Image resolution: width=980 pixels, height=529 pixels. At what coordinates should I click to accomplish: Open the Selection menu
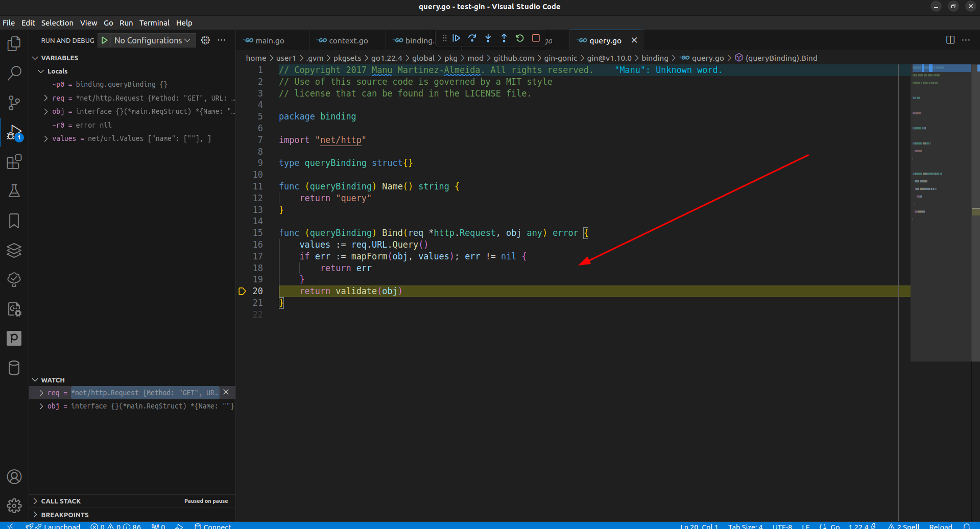click(57, 23)
